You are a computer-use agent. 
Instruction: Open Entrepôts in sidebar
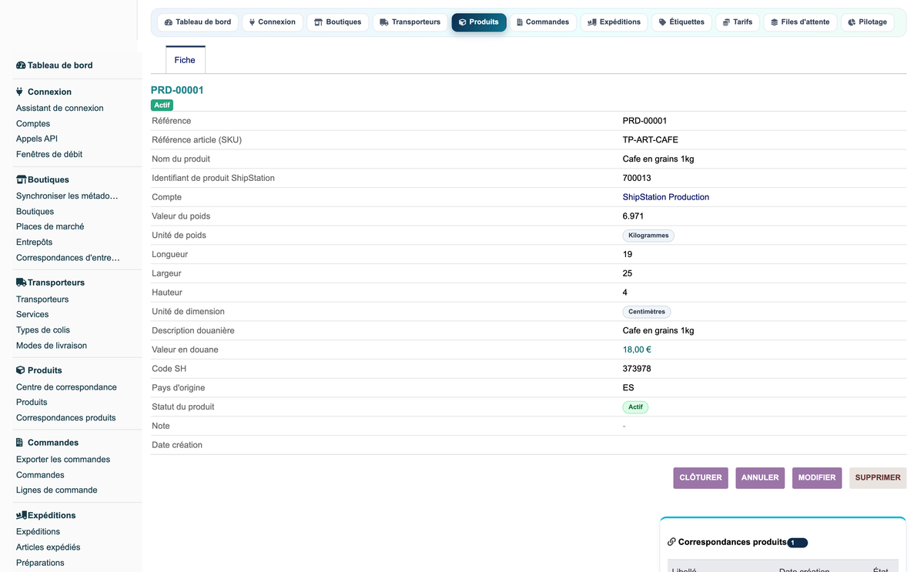[x=35, y=243]
